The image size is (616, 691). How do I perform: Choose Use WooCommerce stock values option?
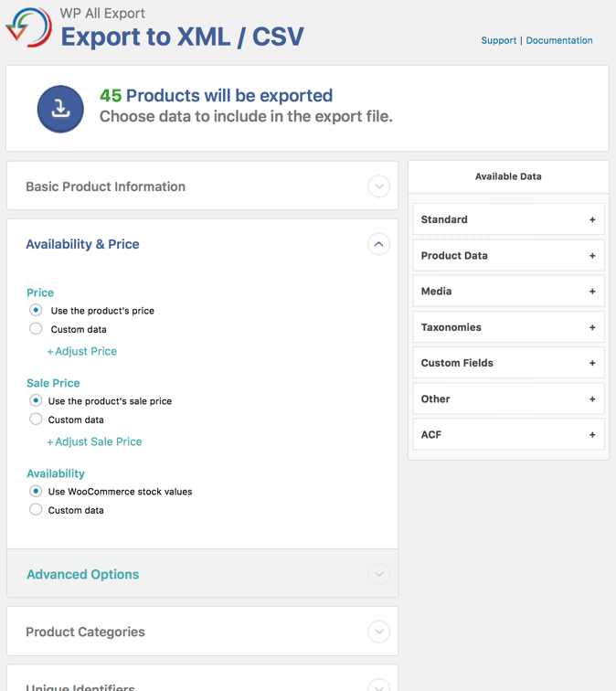pos(37,492)
